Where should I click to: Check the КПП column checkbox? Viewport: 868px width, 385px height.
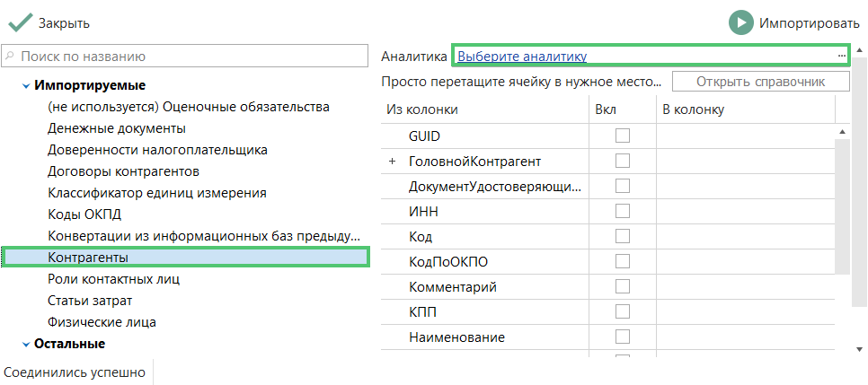622,312
